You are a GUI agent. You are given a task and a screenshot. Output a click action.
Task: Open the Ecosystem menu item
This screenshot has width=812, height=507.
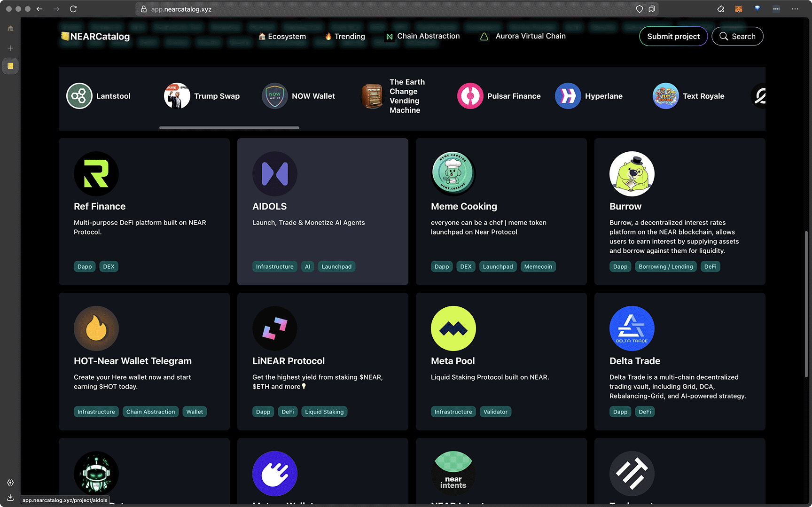(x=282, y=36)
